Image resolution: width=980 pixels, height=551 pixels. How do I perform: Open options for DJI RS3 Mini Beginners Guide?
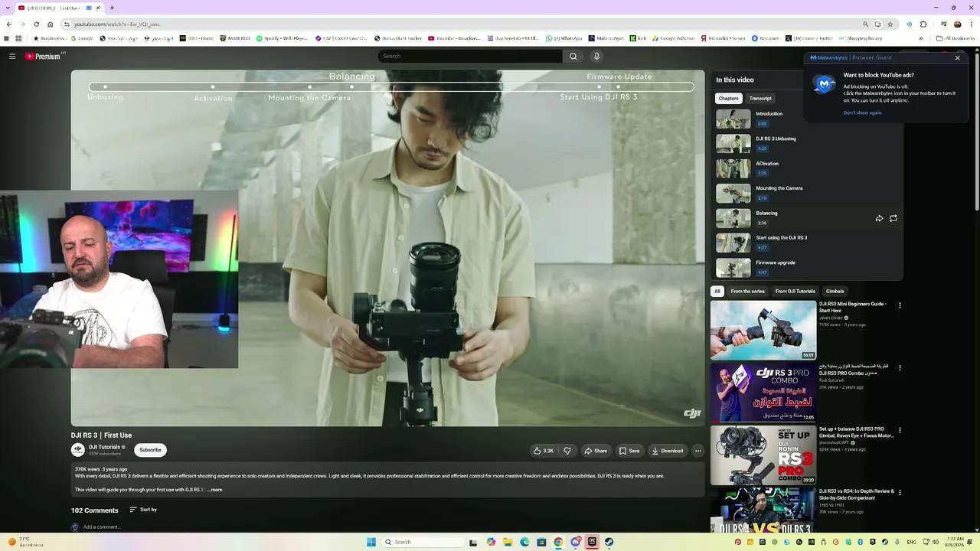click(900, 305)
